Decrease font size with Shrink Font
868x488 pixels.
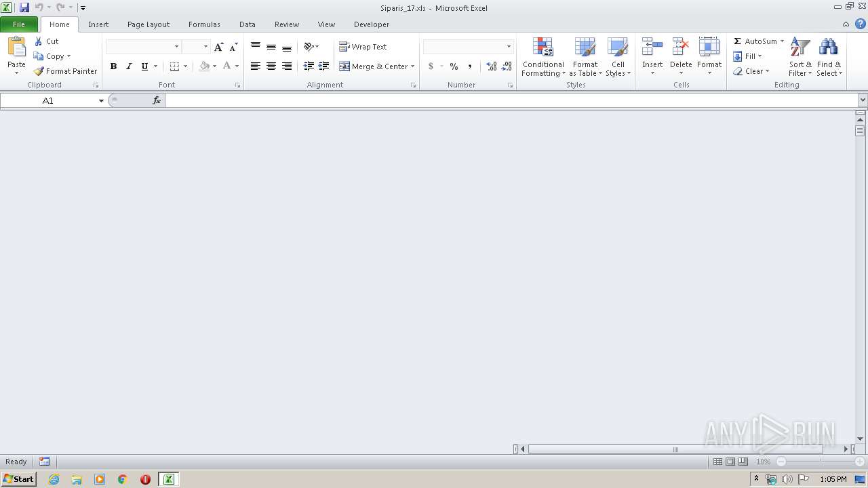pos(233,47)
